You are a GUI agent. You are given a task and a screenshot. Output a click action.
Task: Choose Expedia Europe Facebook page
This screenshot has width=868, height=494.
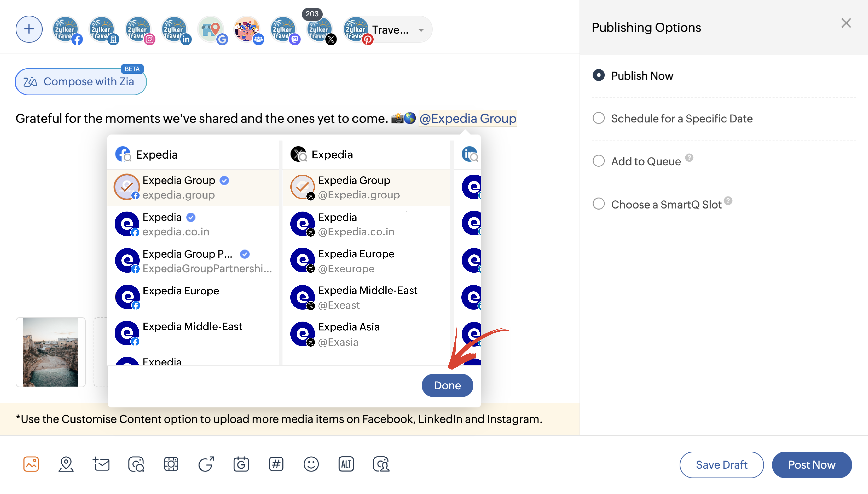(x=193, y=297)
